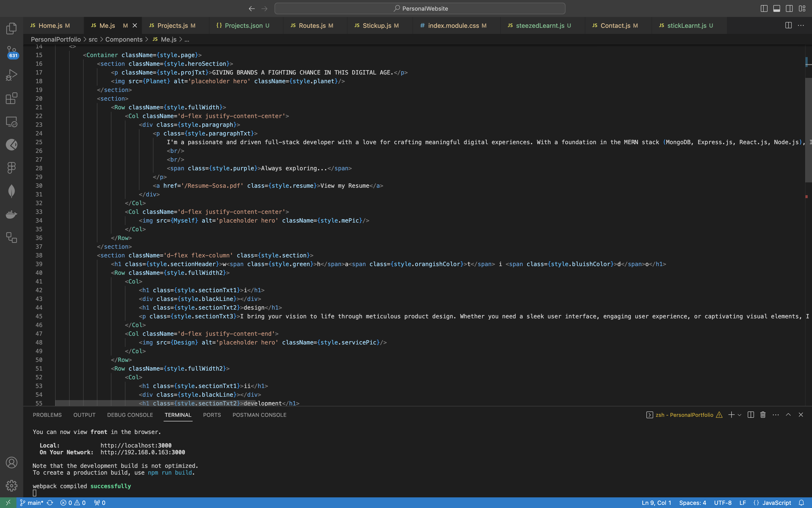The width and height of the screenshot is (812, 508).
Task: Click the PersonalWebsite command center search field
Action: pos(420,9)
